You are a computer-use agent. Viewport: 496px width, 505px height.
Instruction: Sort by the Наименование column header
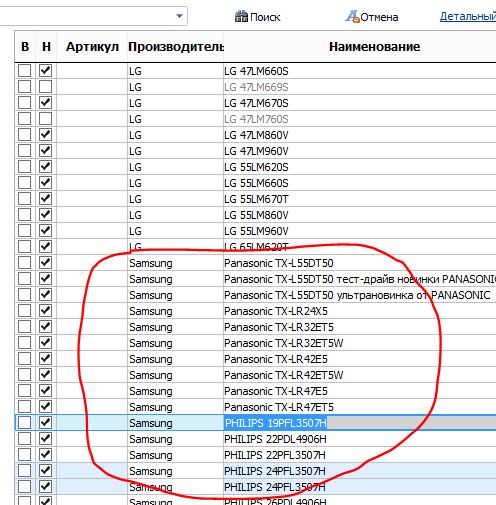(374, 47)
